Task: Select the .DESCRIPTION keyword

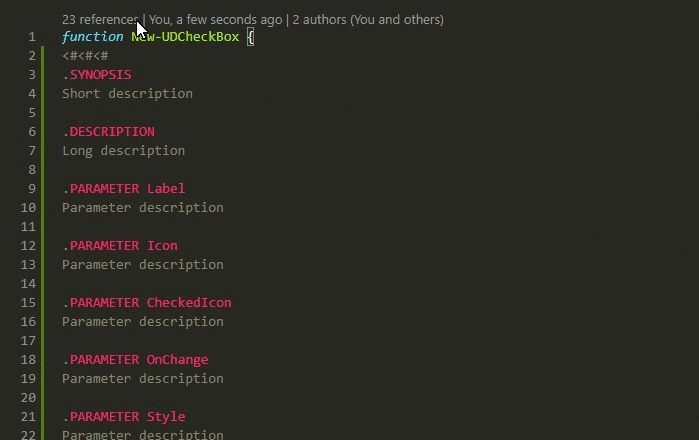Action: tap(108, 132)
